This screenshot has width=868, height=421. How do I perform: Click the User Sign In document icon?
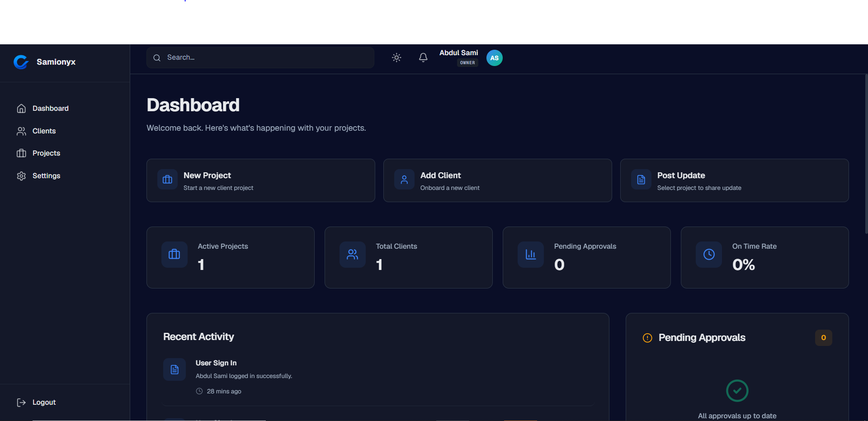coord(175,369)
